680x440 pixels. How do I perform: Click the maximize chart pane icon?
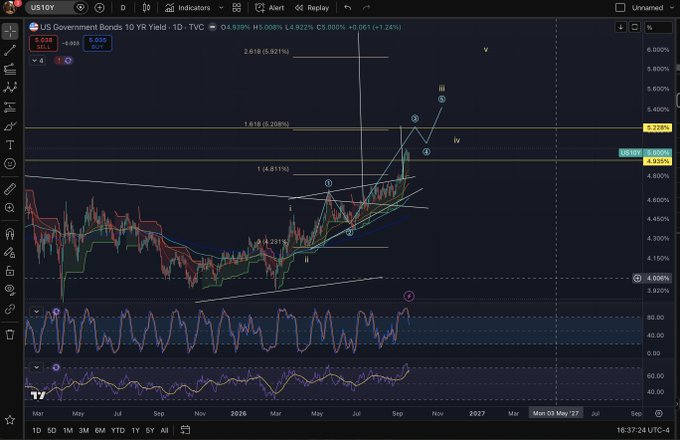[634, 27]
